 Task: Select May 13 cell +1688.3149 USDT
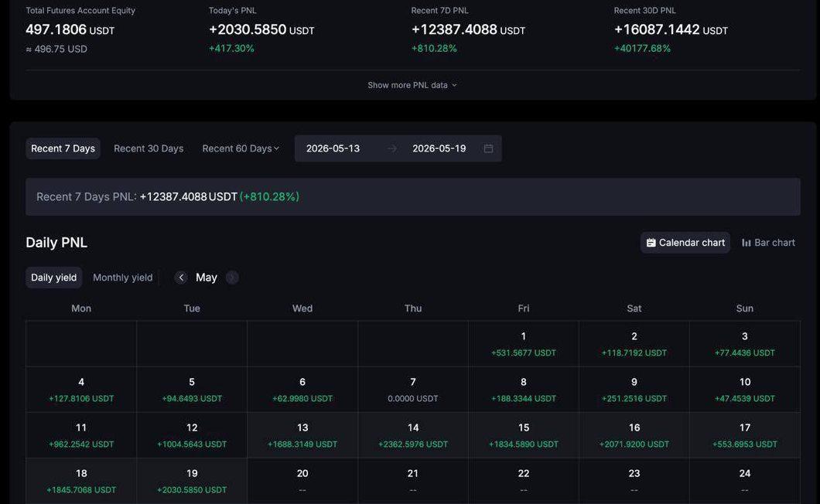tap(302, 435)
